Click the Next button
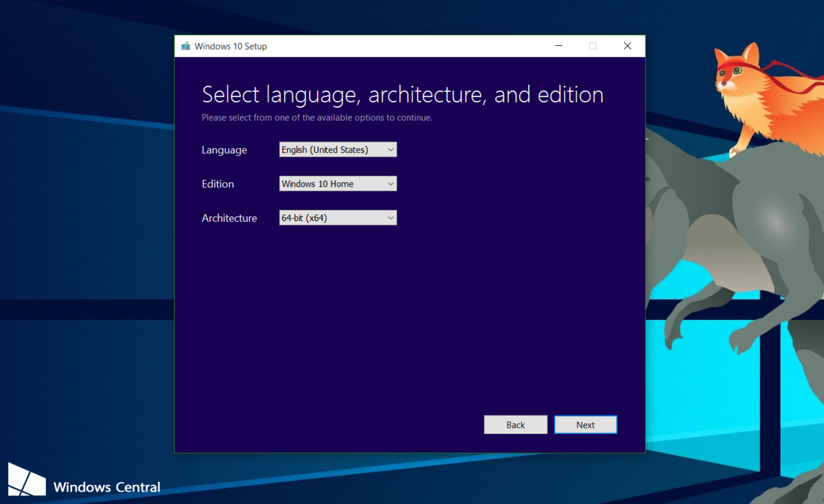Screen dimensions: 824x504 pos(586,425)
